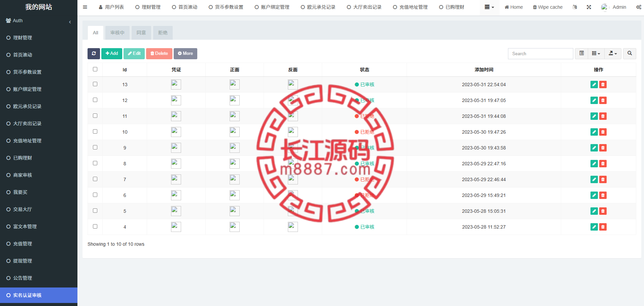Edit the row with Id 7
The image size is (644, 306).
pyautogui.click(x=594, y=179)
